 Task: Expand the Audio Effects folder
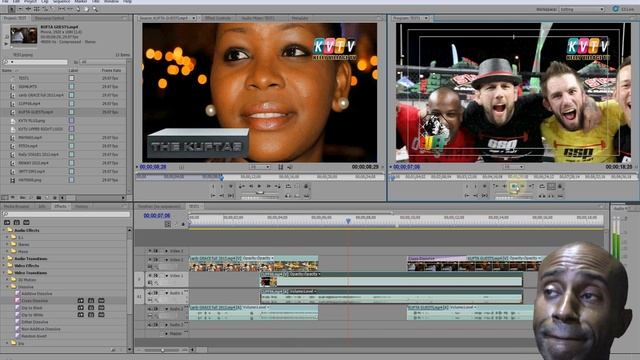4,230
